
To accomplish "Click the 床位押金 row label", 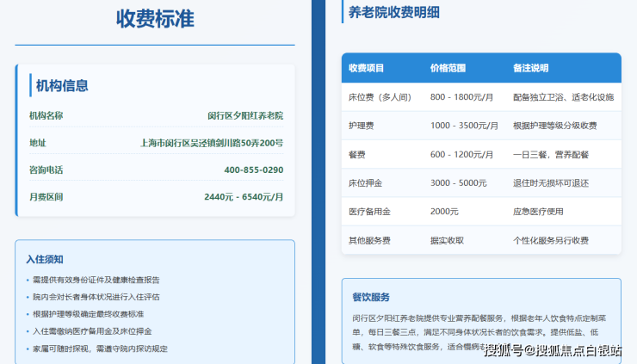I will (x=365, y=183).
